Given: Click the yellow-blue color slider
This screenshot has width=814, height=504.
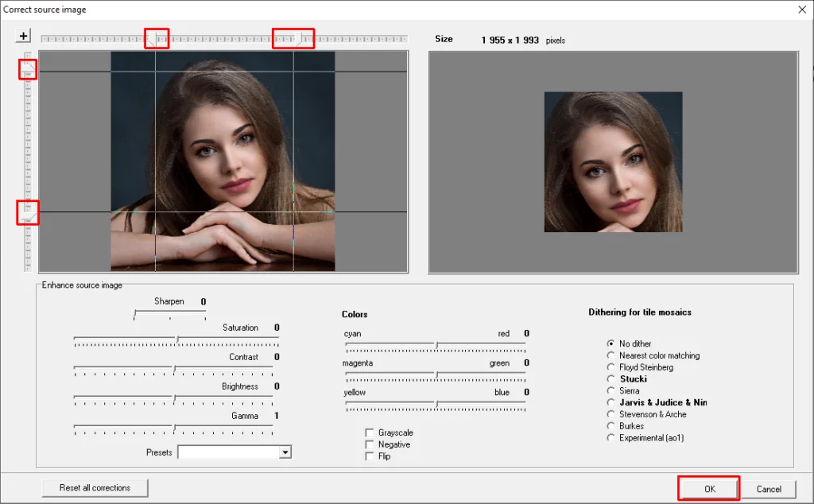Looking at the screenshot, I should 436,405.
